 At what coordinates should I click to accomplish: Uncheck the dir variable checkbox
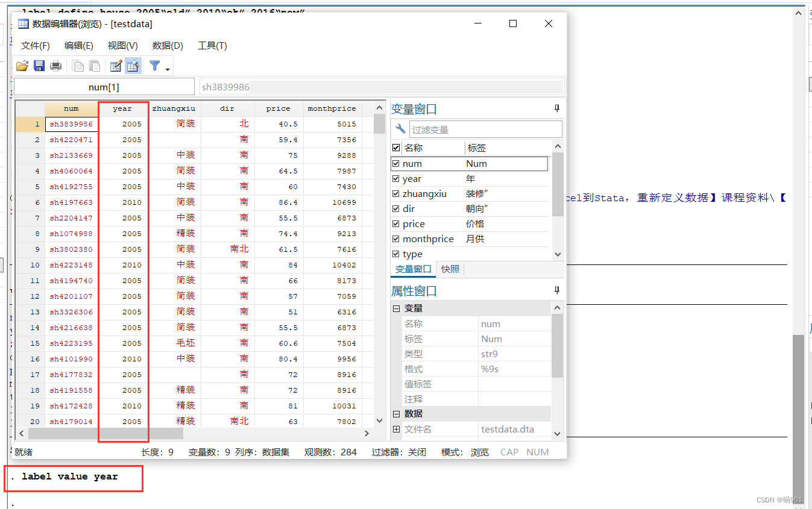tap(396, 208)
